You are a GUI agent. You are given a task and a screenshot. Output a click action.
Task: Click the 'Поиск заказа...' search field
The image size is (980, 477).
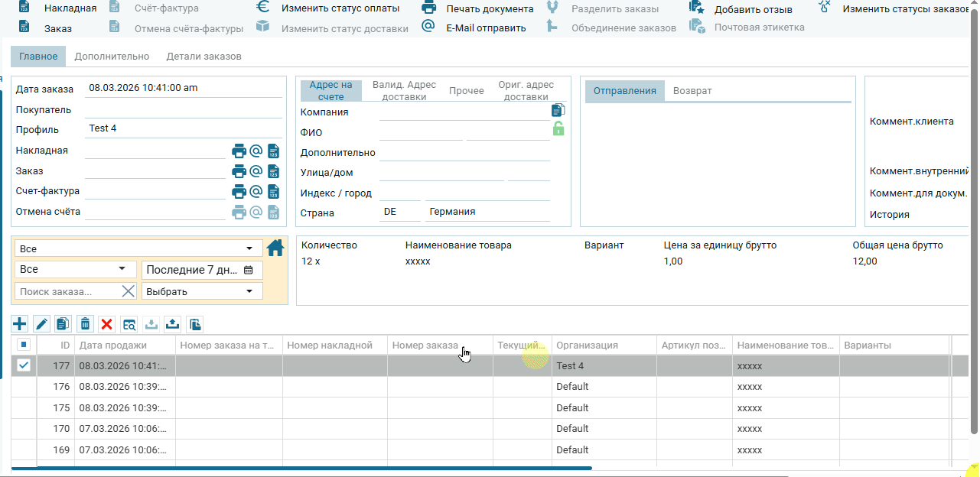coord(67,291)
